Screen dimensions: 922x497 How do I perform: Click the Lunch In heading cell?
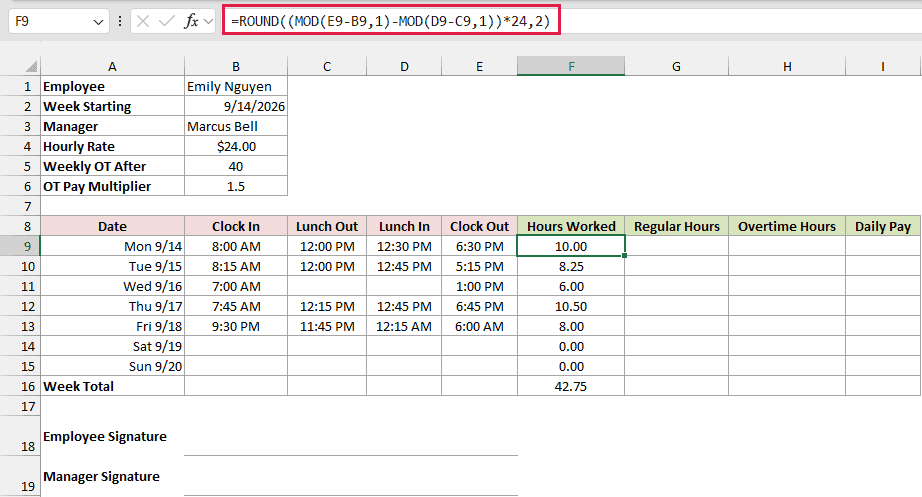point(404,226)
